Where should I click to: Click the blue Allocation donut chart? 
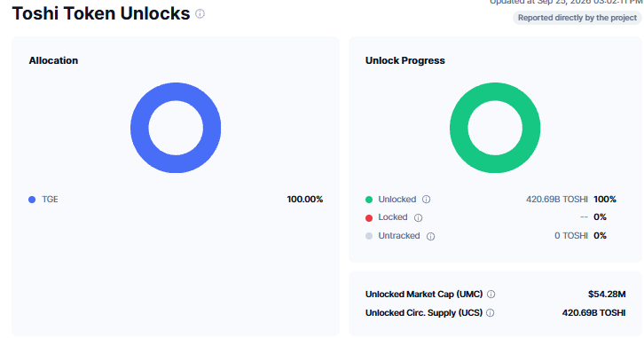click(x=176, y=128)
